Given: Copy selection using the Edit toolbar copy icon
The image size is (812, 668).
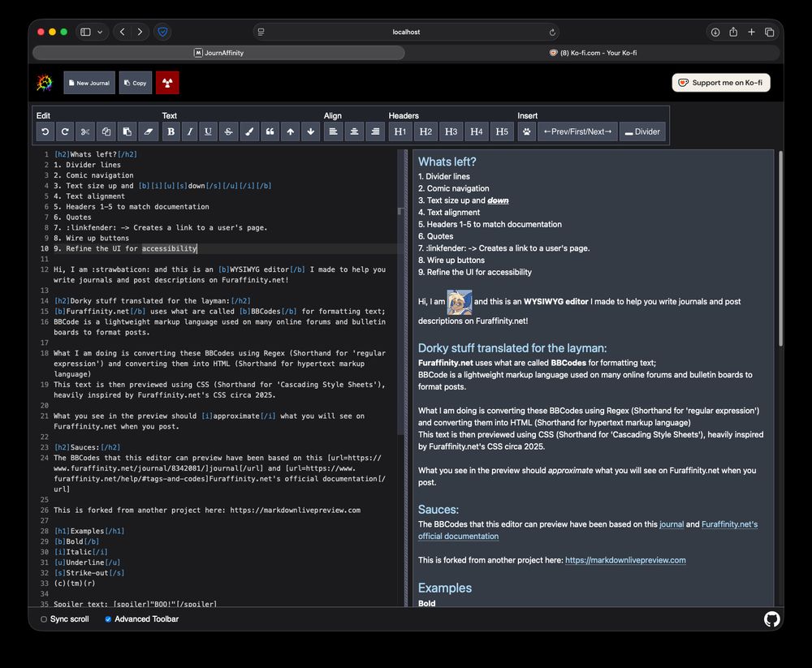Looking at the screenshot, I should [x=106, y=131].
